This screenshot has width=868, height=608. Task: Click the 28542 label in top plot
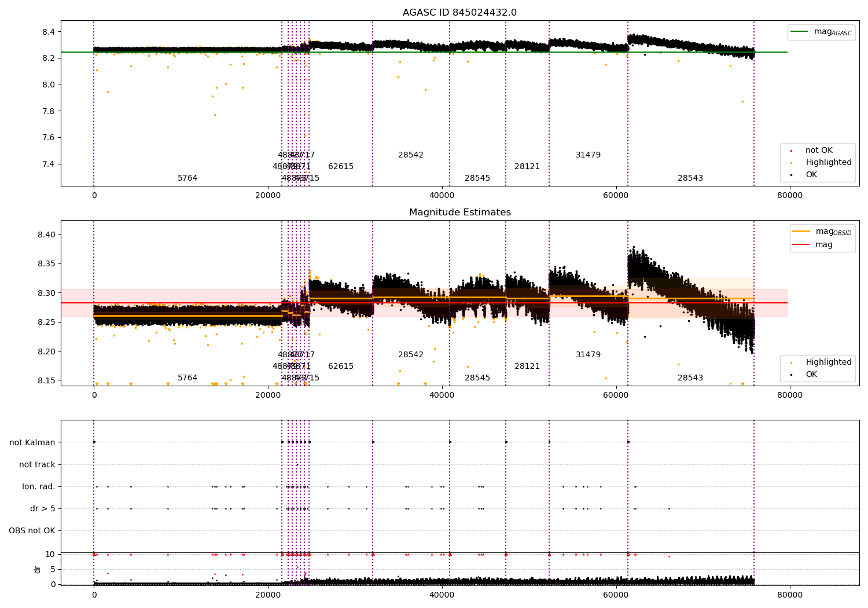pyautogui.click(x=411, y=155)
